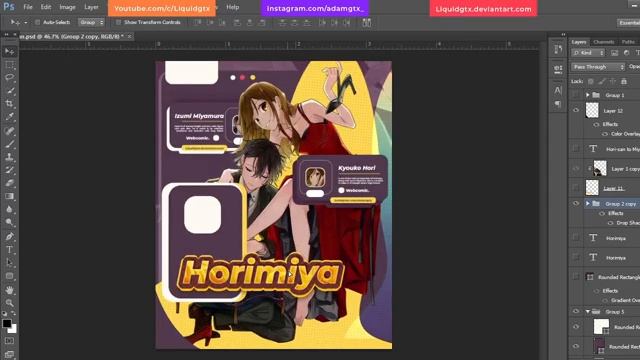640x360 pixels.
Task: Lock all padlock icon
Action: (624, 81)
